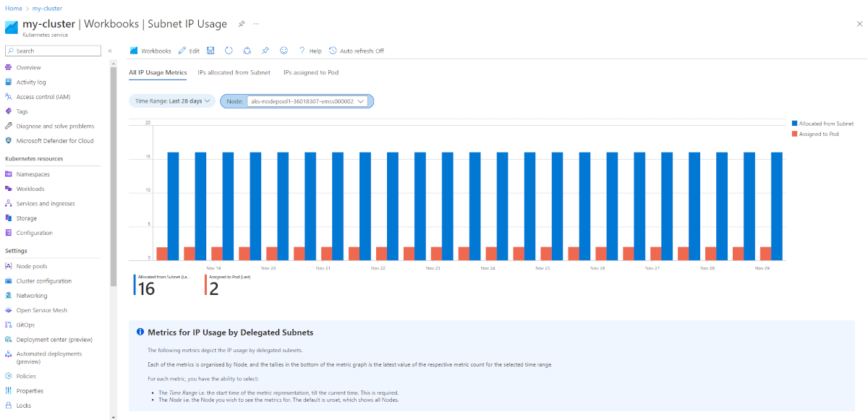The width and height of the screenshot is (868, 420).
Task: Click the Kubernetes resources section heading
Action: [34, 158]
